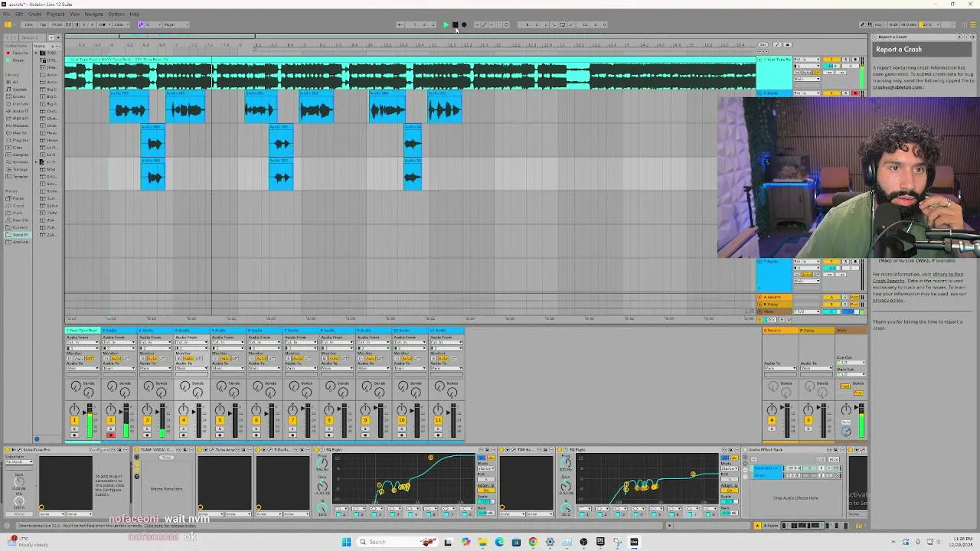
Task: Select the first Audio clip on track 2
Action: click(x=129, y=106)
